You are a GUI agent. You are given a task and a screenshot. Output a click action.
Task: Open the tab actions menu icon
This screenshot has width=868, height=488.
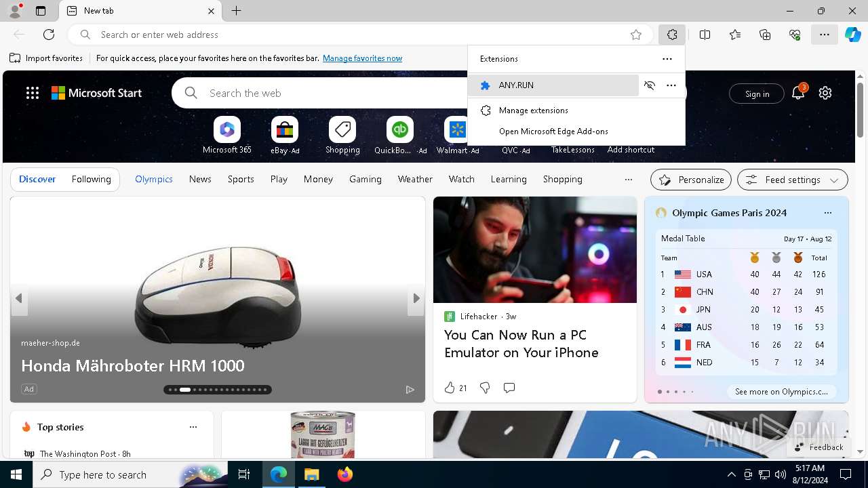coord(41,11)
